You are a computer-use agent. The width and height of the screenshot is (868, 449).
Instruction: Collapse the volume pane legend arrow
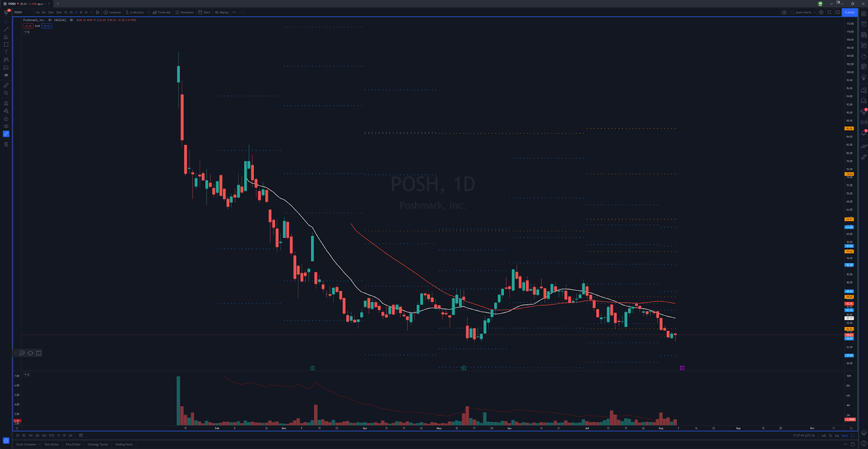click(x=27, y=375)
